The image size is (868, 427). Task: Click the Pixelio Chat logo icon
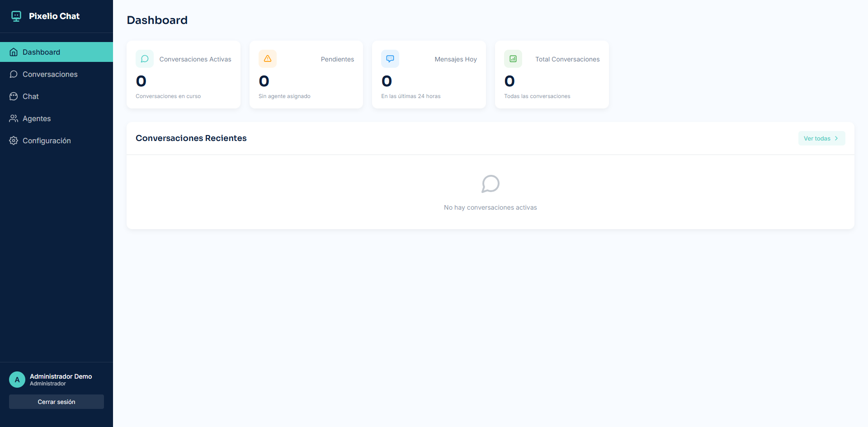coord(16,16)
